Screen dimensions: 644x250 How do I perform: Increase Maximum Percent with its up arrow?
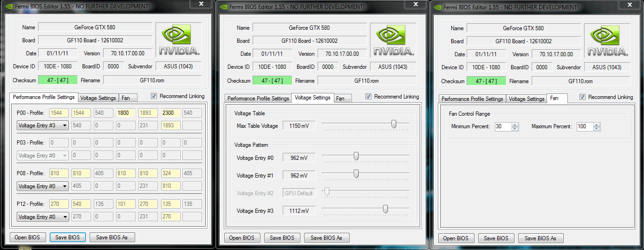[597, 125]
